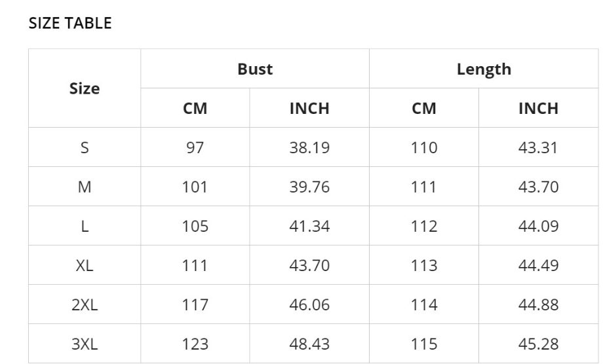603x364 pixels.
Task: Select the Size column header
Action: point(85,88)
